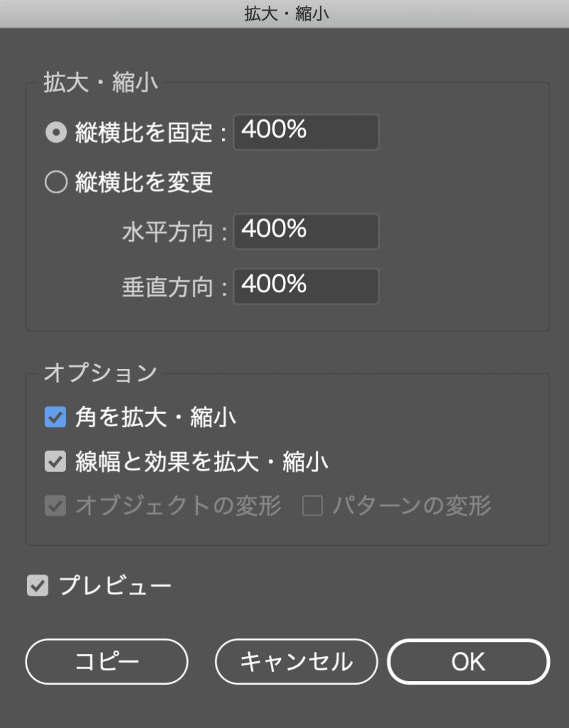Click the オブジェクトの変形 checkbox
This screenshot has width=569, height=728.
click(x=55, y=506)
